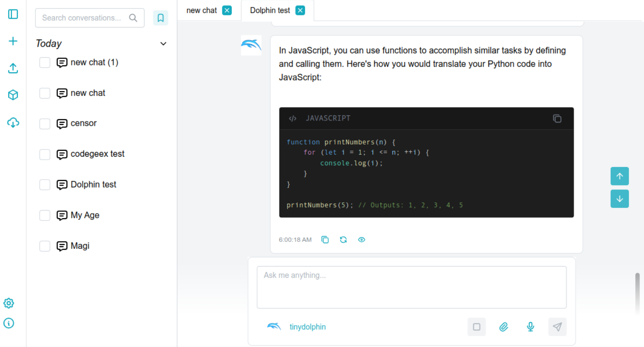The image size is (644, 347).
Task: Check the new chat conversation checkbox
Action: click(45, 93)
